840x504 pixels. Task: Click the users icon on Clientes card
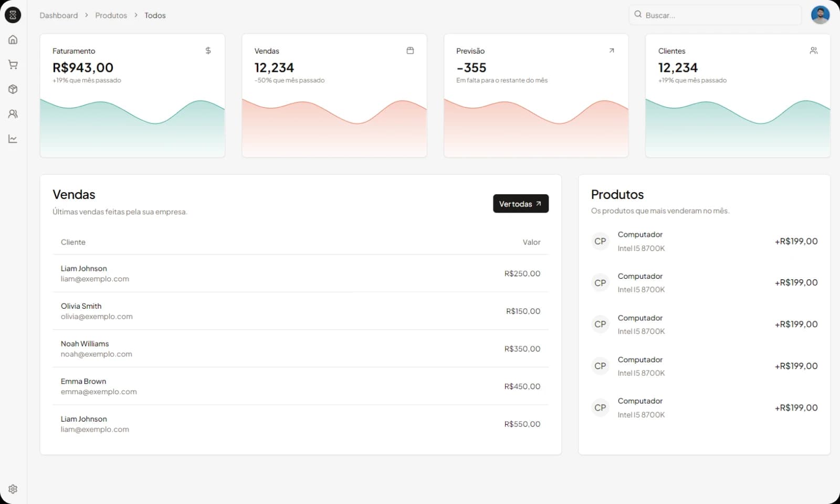(814, 50)
